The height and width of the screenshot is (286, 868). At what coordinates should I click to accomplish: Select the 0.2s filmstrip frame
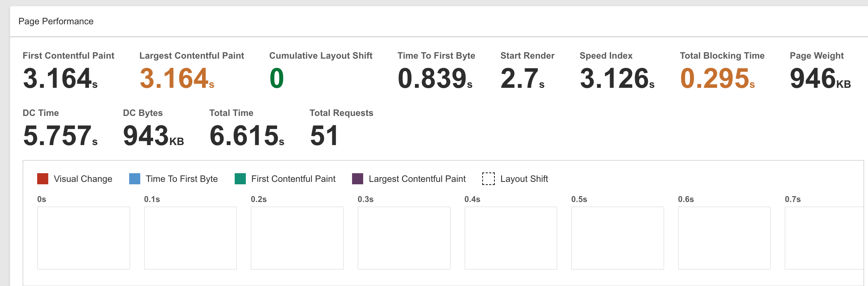[297, 238]
